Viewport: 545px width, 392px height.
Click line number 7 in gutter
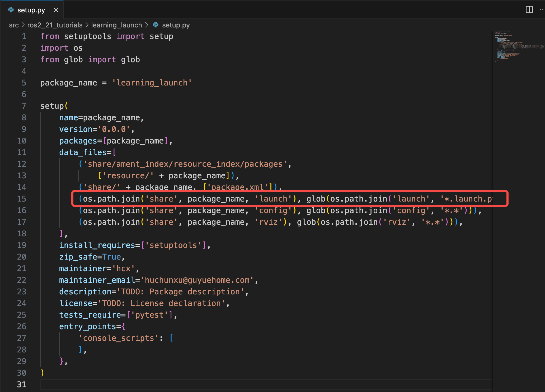click(24, 106)
